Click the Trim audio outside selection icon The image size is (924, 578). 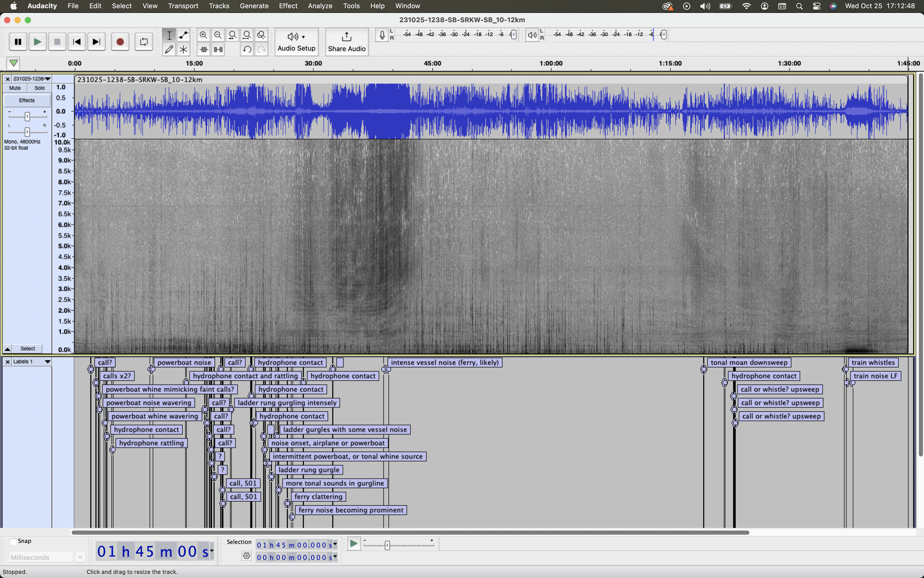click(204, 50)
